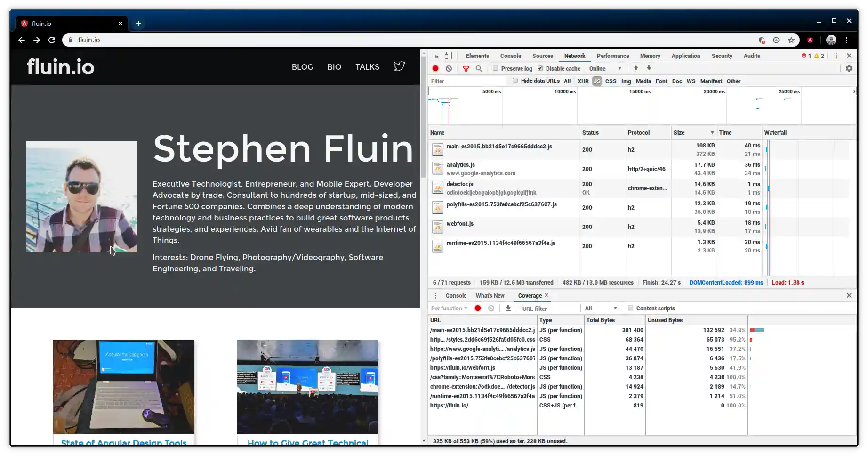Open DevTools more options menu

836,56
